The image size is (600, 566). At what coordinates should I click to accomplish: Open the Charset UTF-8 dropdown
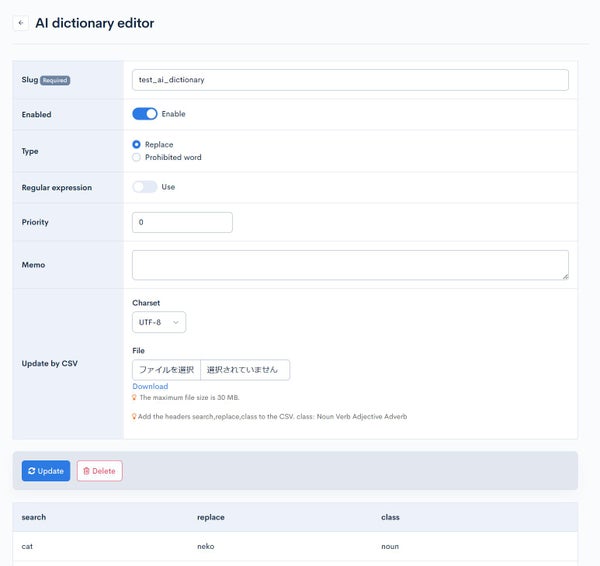[x=159, y=322]
